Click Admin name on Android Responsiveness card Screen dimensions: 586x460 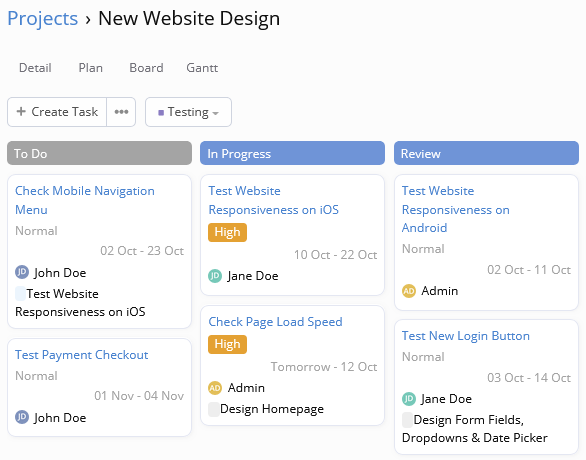tap(440, 291)
